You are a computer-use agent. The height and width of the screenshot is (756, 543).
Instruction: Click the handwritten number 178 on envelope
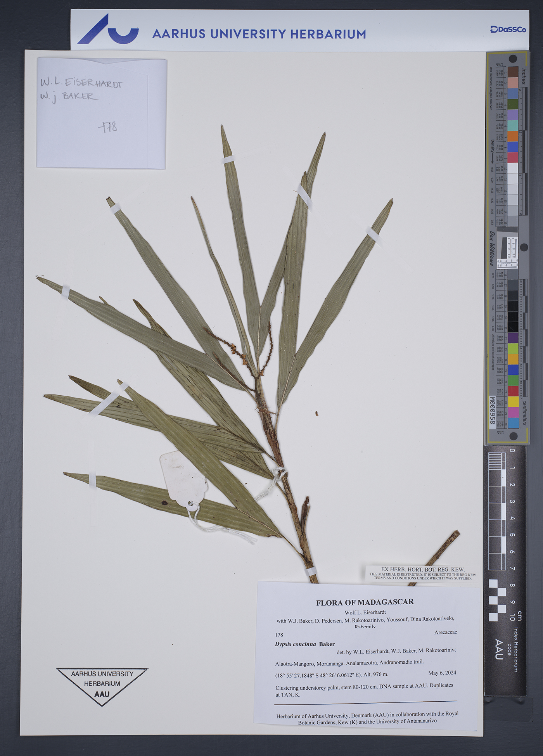108,127
